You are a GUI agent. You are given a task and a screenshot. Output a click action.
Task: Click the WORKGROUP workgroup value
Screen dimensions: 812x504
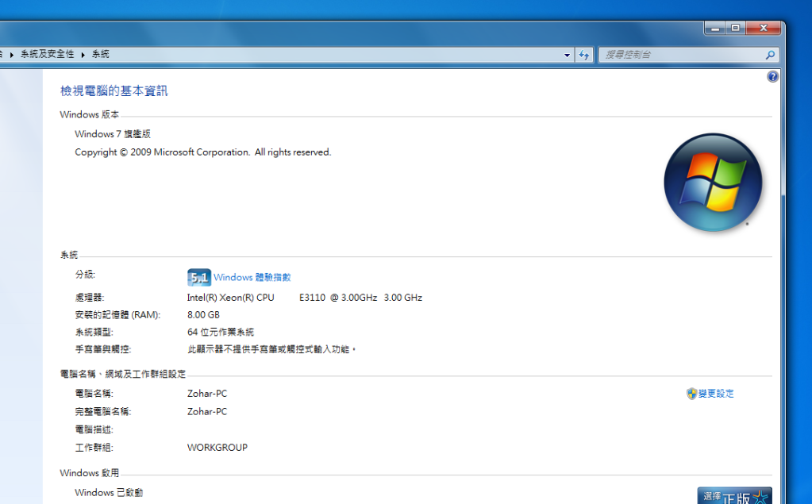[x=217, y=448]
